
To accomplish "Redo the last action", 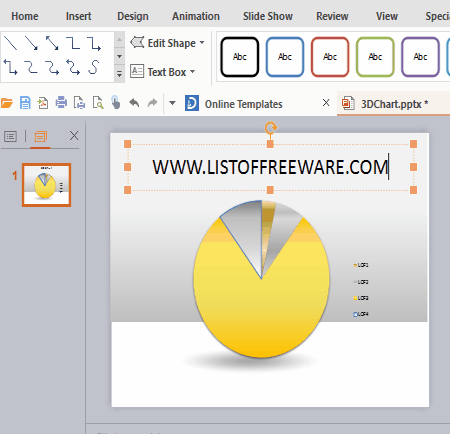I will pos(152,103).
